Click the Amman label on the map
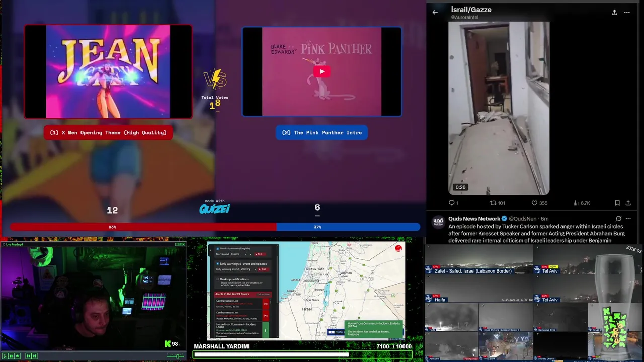Screen dimensions: 644x362 click(x=346, y=273)
